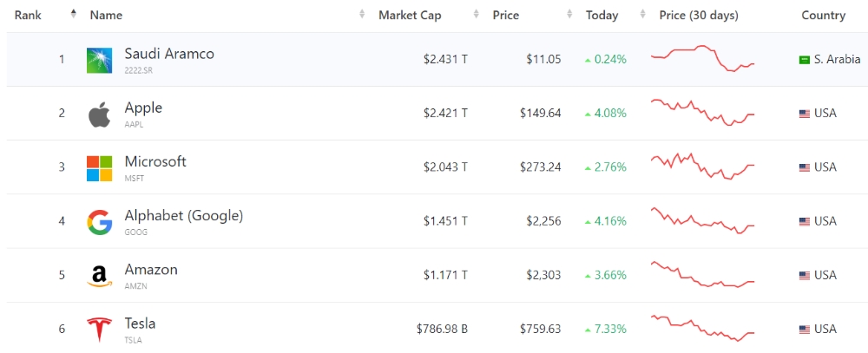The width and height of the screenshot is (868, 353).
Task: Click the Amazon logo icon
Action: 99,277
